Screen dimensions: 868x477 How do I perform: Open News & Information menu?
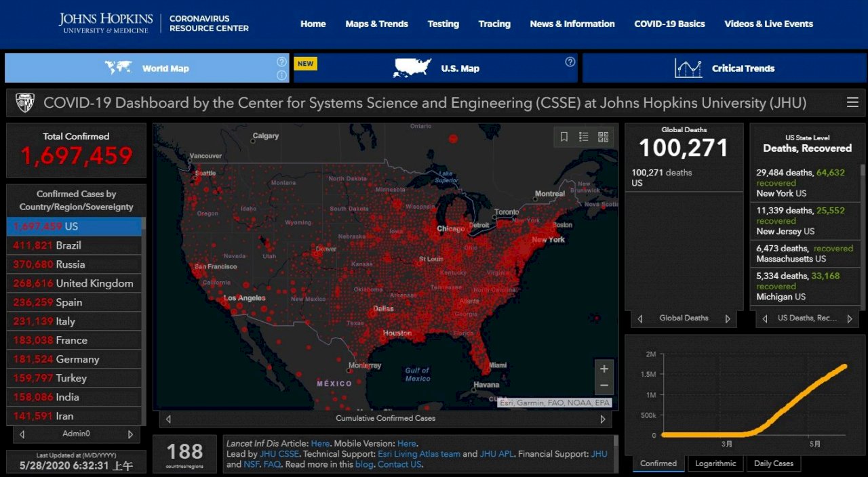click(572, 24)
